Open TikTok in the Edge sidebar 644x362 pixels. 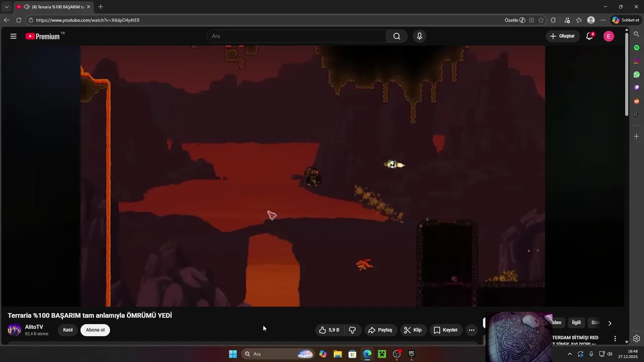pyautogui.click(x=636, y=115)
